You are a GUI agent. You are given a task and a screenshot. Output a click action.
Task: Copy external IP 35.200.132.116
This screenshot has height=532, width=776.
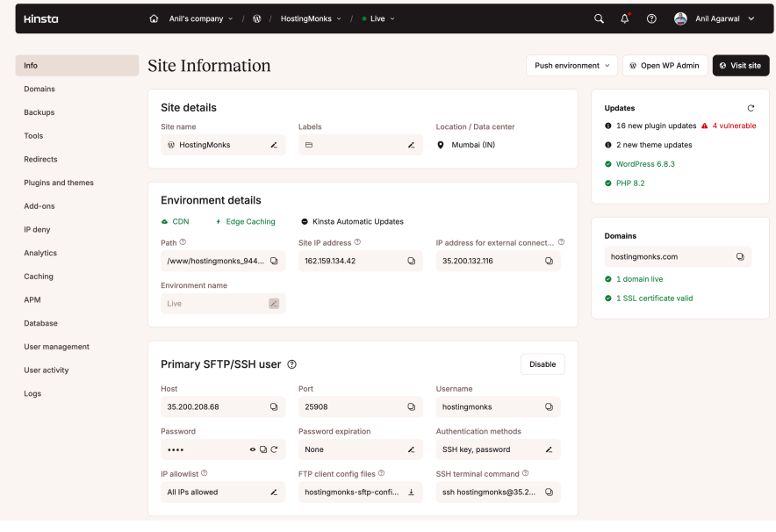[549, 261]
